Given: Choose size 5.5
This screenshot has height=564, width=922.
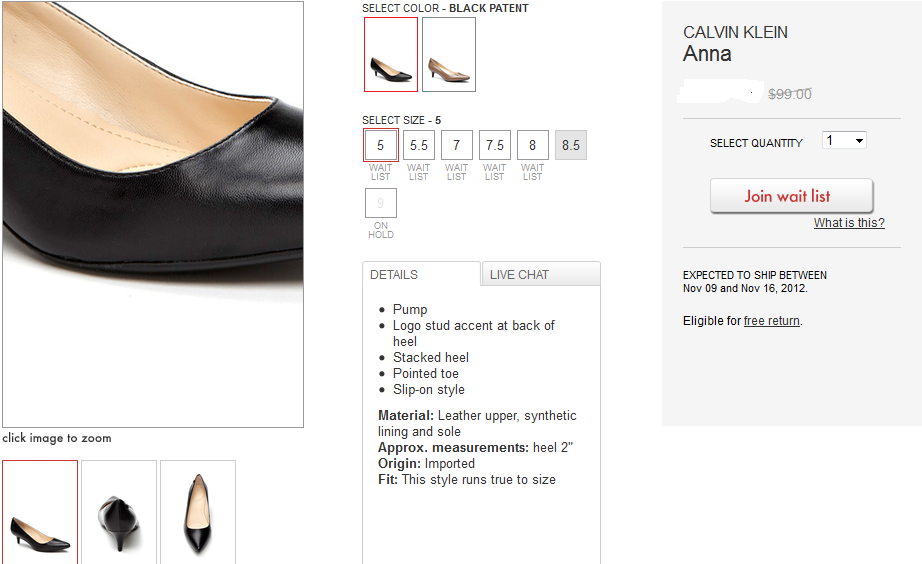Looking at the screenshot, I should pyautogui.click(x=419, y=145).
